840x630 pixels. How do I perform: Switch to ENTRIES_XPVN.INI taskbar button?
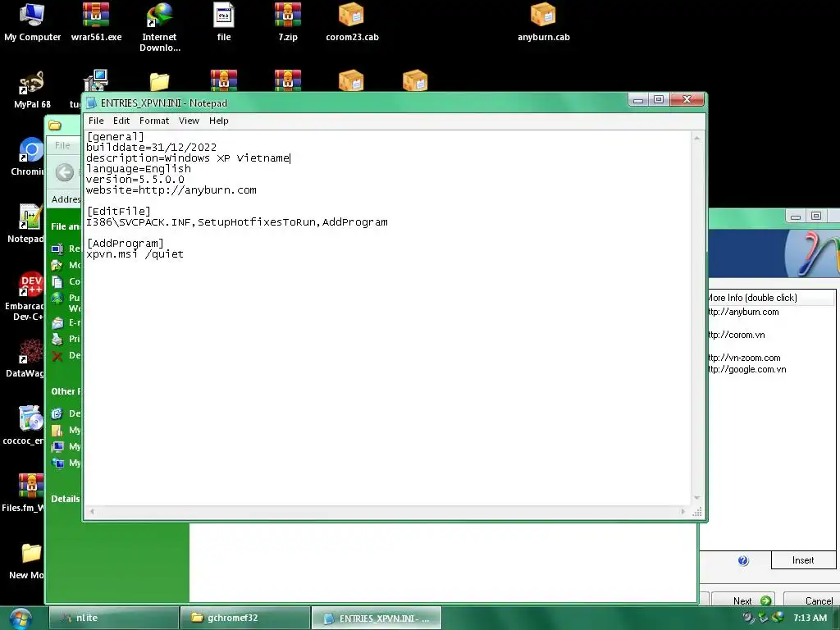377,618
